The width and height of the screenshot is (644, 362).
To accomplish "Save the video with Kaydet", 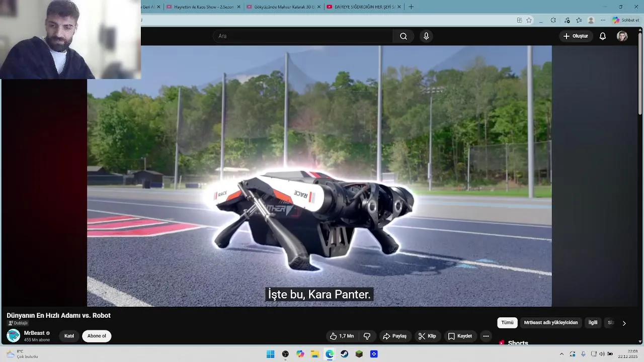I will [x=460, y=336].
